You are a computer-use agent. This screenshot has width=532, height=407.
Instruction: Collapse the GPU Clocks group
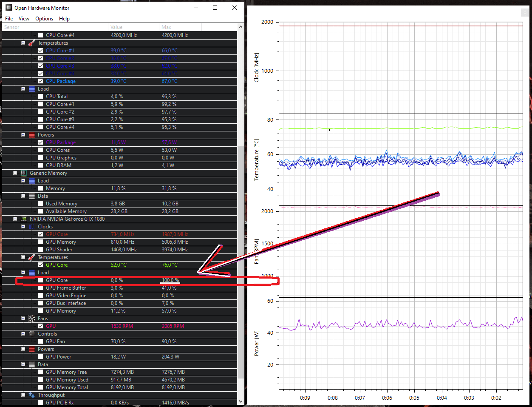click(23, 227)
